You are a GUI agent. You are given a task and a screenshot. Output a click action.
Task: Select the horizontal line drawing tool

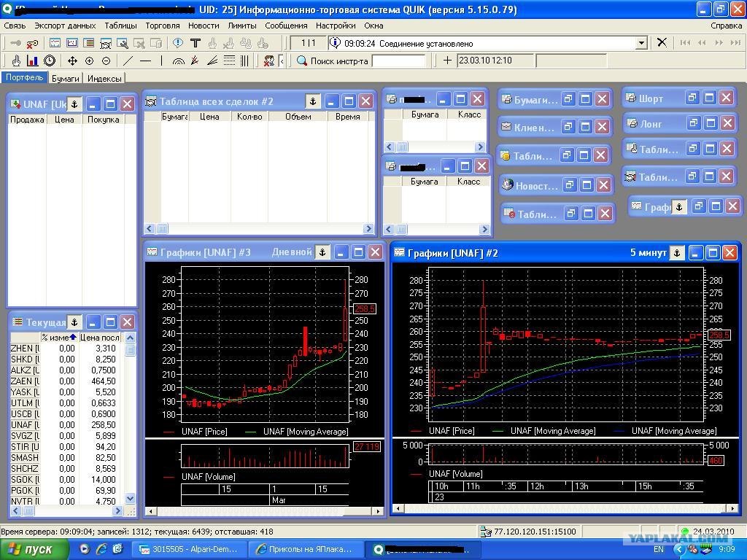146,61
